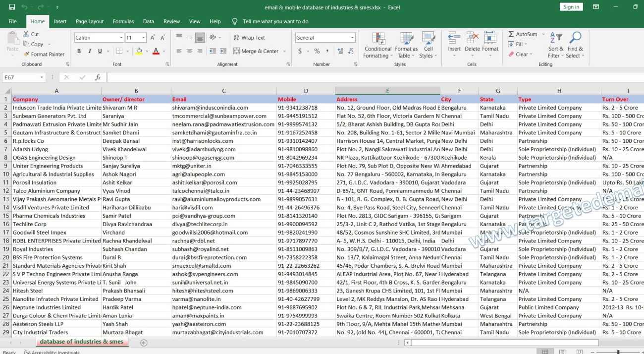Apply Percent Style number format

316,51
